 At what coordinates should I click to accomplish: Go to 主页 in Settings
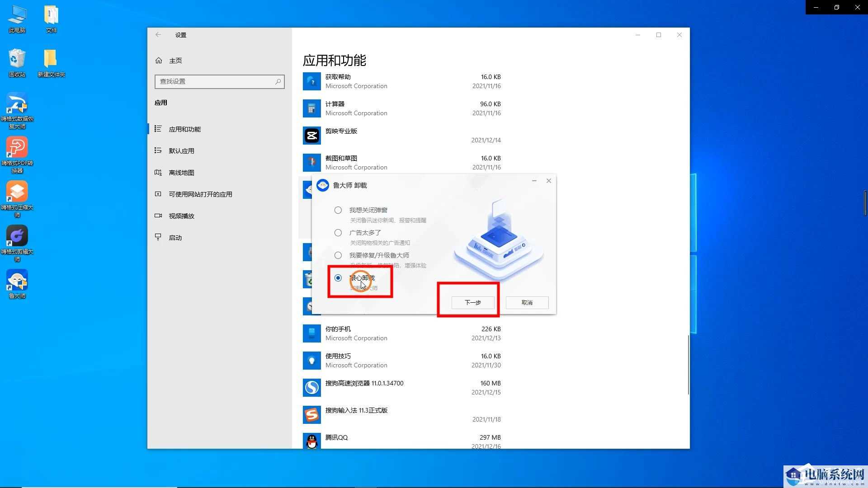pos(220,61)
